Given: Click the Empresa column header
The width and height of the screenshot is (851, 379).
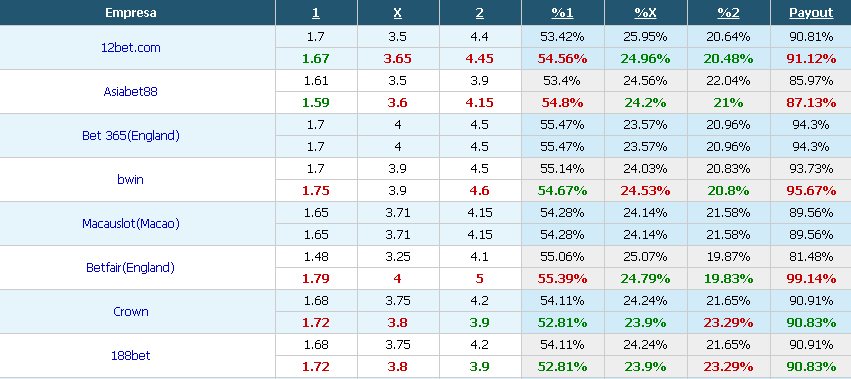Looking at the screenshot, I should coord(131,13).
